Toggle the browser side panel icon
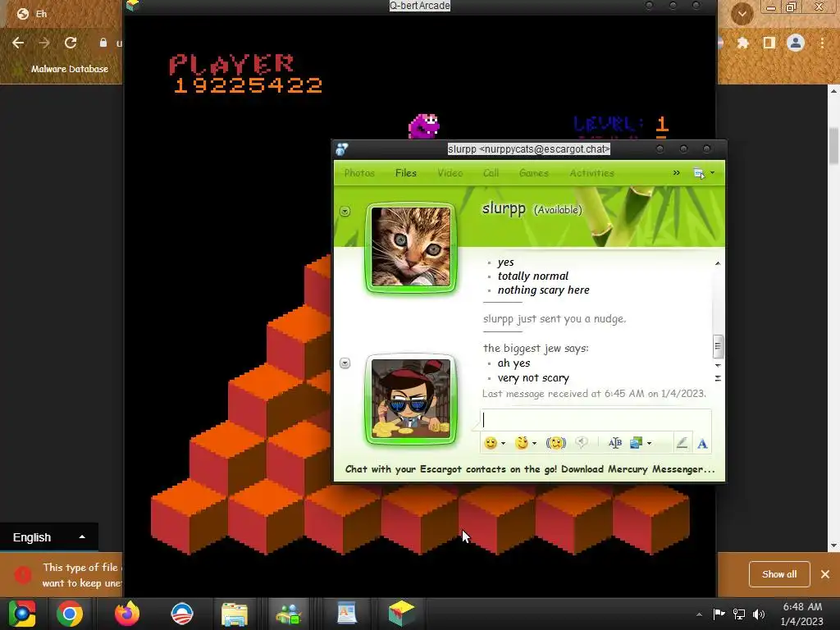The width and height of the screenshot is (840, 630). (769, 43)
